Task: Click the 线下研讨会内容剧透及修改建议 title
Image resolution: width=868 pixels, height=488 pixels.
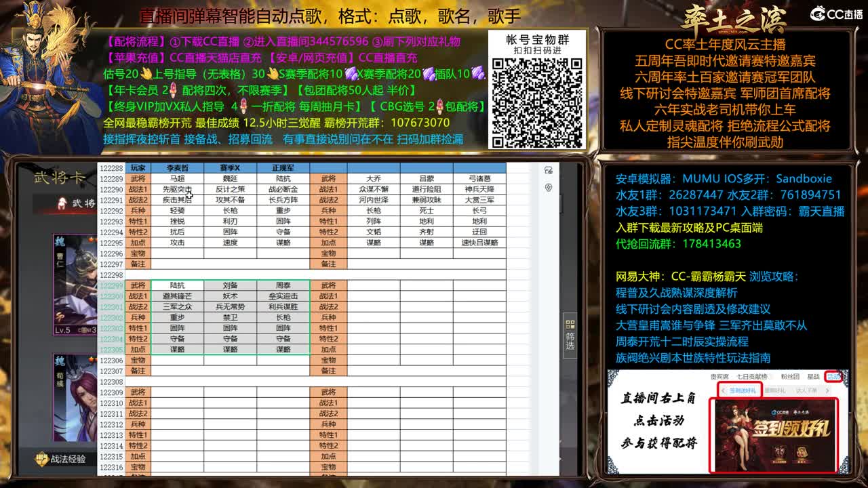Action: coord(692,309)
